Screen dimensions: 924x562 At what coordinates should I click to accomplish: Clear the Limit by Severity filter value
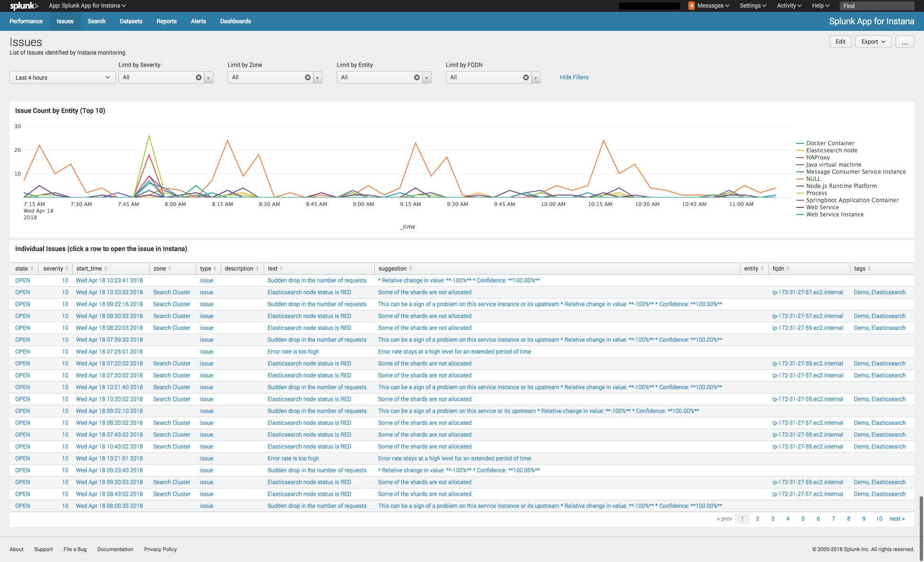coord(199,77)
